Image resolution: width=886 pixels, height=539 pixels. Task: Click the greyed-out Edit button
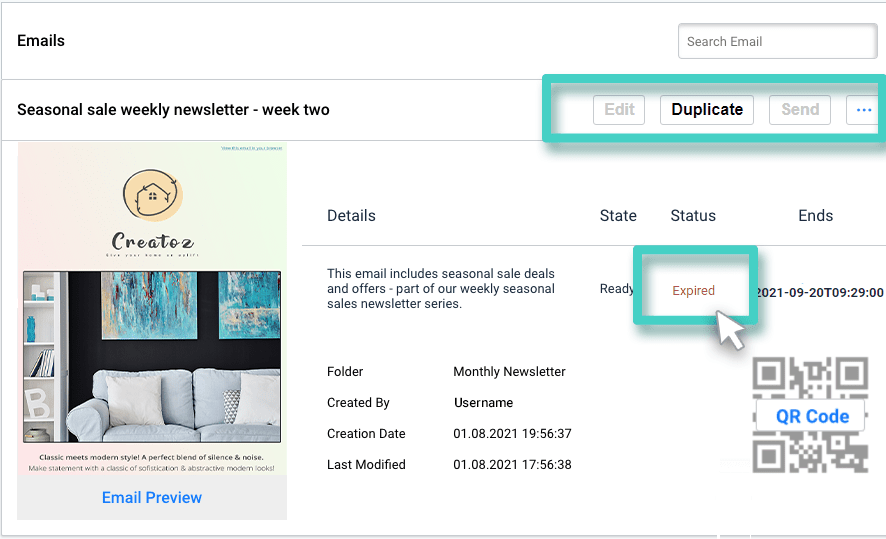619,110
